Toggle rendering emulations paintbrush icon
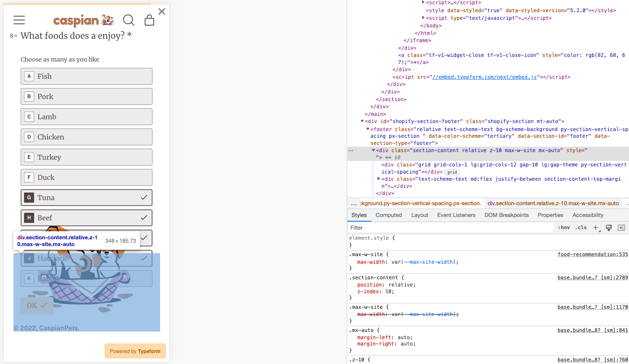Viewport: 629px width, 364px height. (x=609, y=227)
